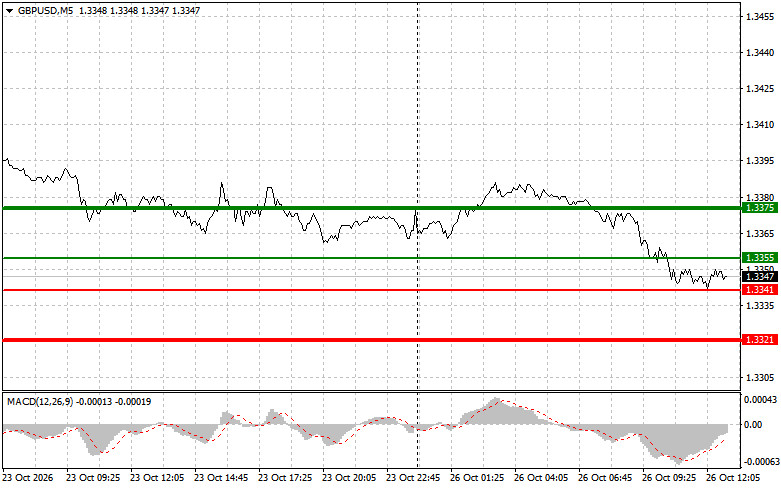Click the 26 Oct 06:45 time label
The image size is (781, 489).
pos(605,478)
